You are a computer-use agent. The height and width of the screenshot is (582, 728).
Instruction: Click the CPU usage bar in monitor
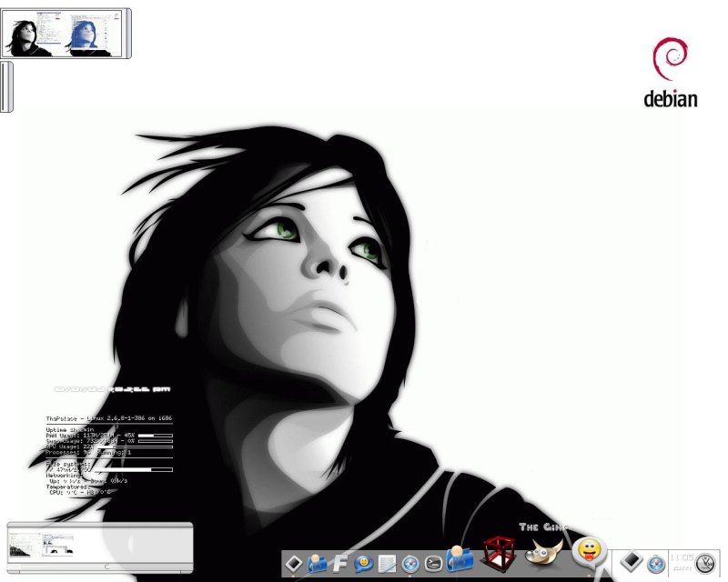tap(135, 447)
